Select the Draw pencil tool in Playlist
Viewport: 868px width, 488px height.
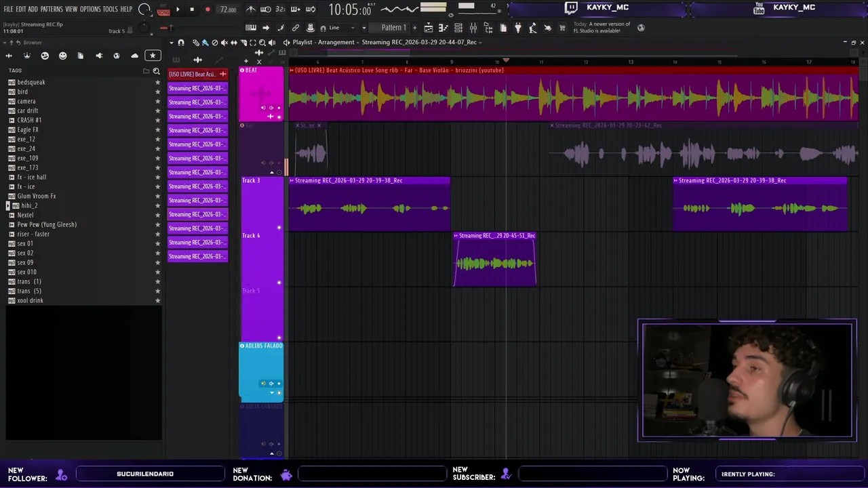(x=196, y=43)
